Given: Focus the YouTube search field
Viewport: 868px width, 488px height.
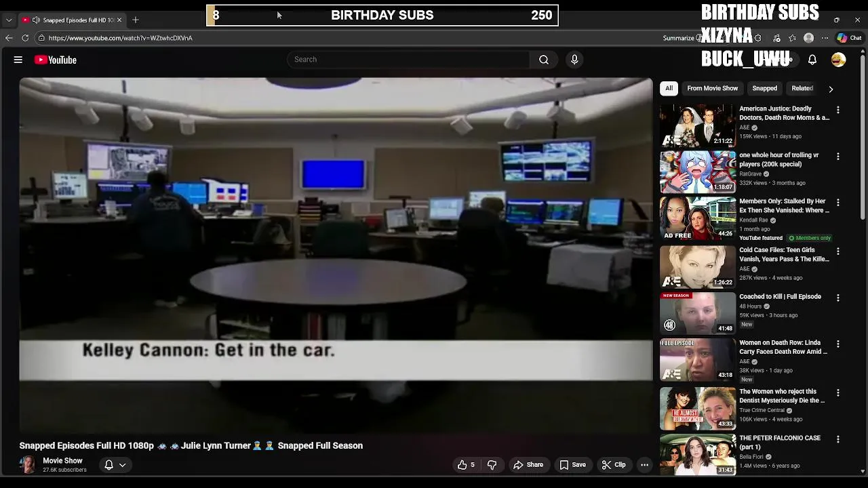Looking at the screenshot, I should coord(409,60).
